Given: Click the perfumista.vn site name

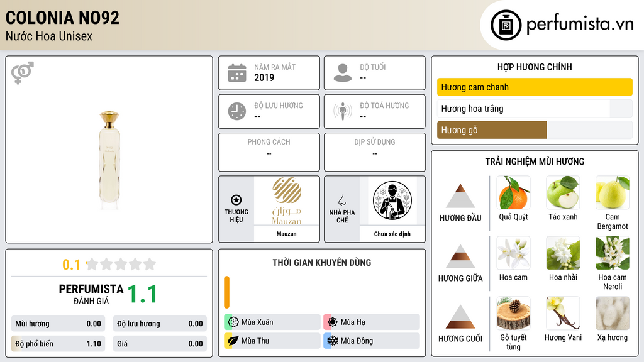Looking at the screenshot, I should tap(580, 24).
